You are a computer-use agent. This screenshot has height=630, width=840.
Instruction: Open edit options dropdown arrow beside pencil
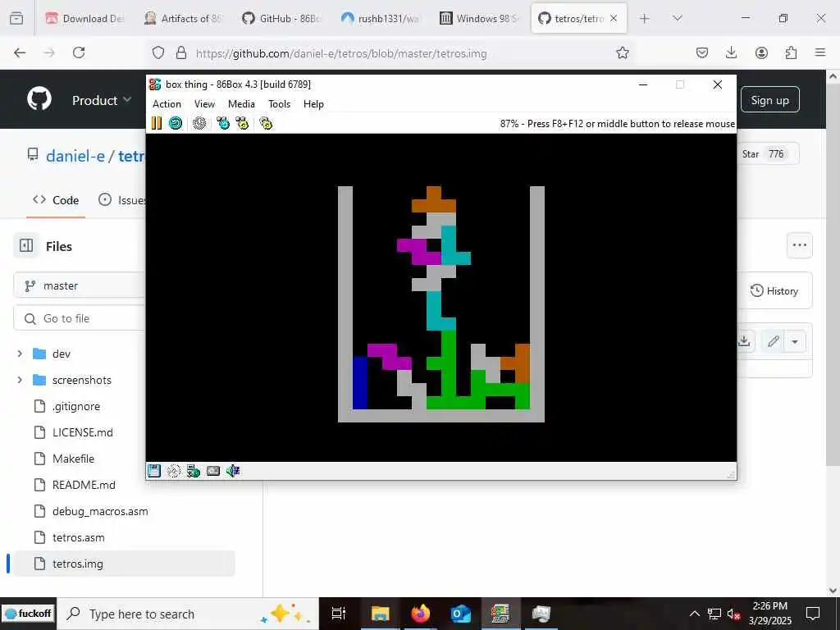(x=795, y=341)
